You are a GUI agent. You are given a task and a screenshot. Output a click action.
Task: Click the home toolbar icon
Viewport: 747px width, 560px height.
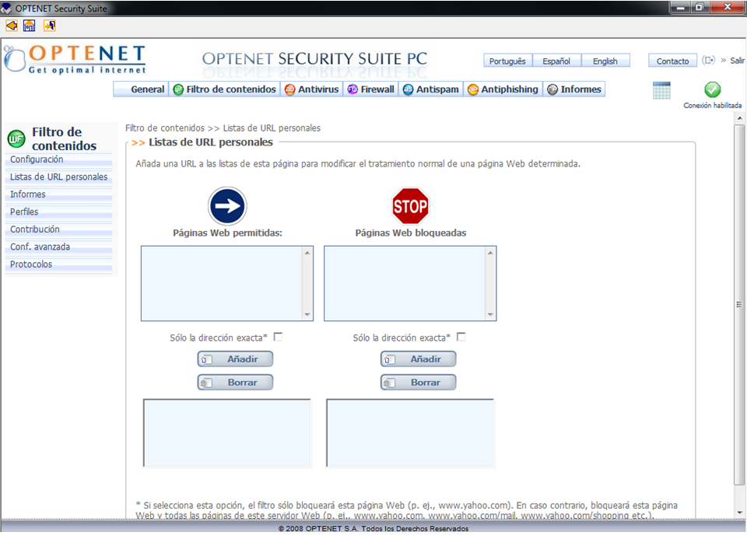click(30, 26)
